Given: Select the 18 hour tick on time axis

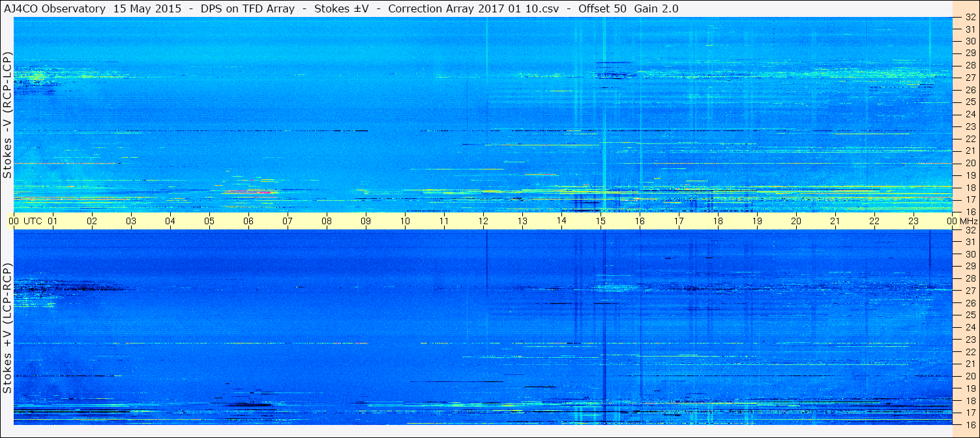Looking at the screenshot, I should 718,222.
